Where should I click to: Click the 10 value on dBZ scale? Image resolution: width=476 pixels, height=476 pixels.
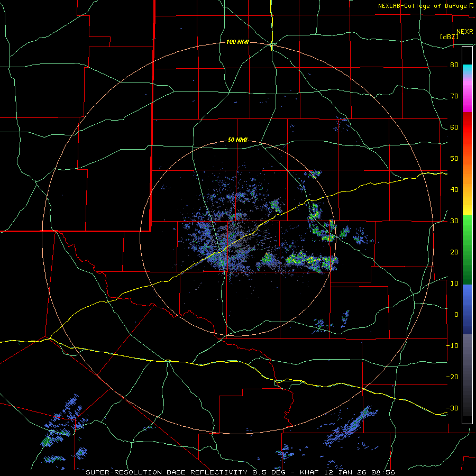click(x=454, y=283)
